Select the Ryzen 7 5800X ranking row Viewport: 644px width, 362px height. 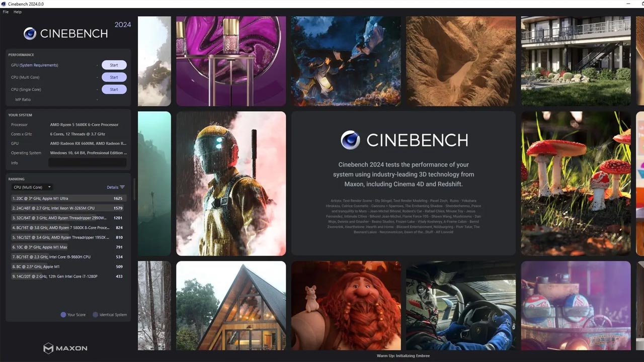[68, 228]
